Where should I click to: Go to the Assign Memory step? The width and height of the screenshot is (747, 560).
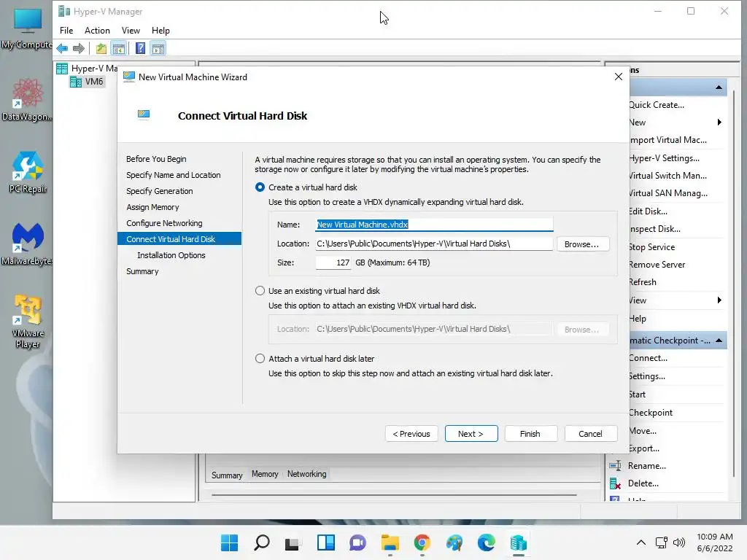(152, 207)
